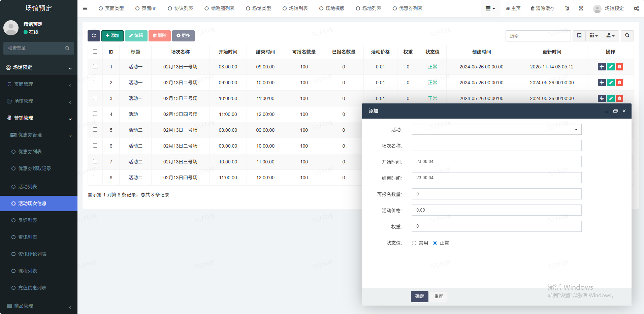Click the hamburger sidebar toggle icon
The width and height of the screenshot is (644, 314).
(x=85, y=8)
